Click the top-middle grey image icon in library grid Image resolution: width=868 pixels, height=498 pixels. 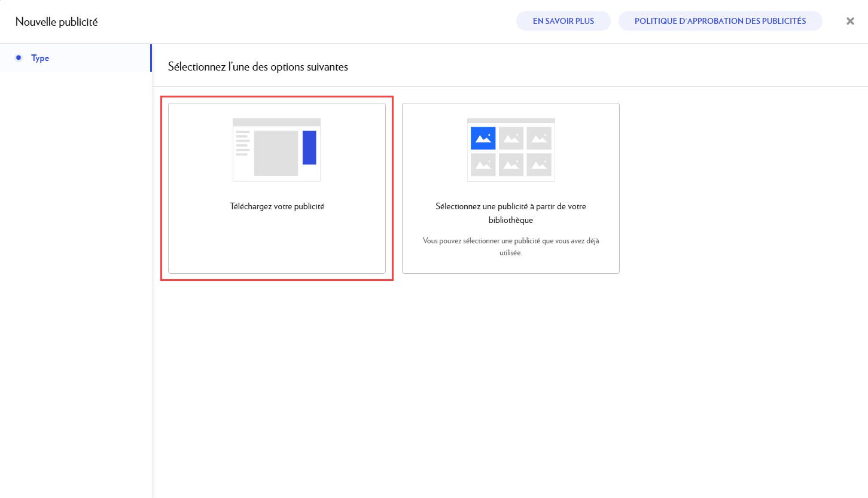point(511,138)
